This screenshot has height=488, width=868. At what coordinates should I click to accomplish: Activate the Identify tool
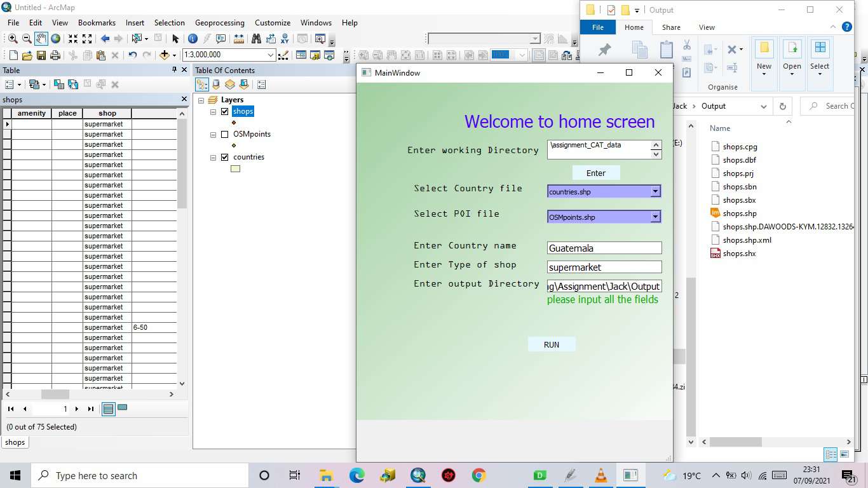[x=193, y=39]
